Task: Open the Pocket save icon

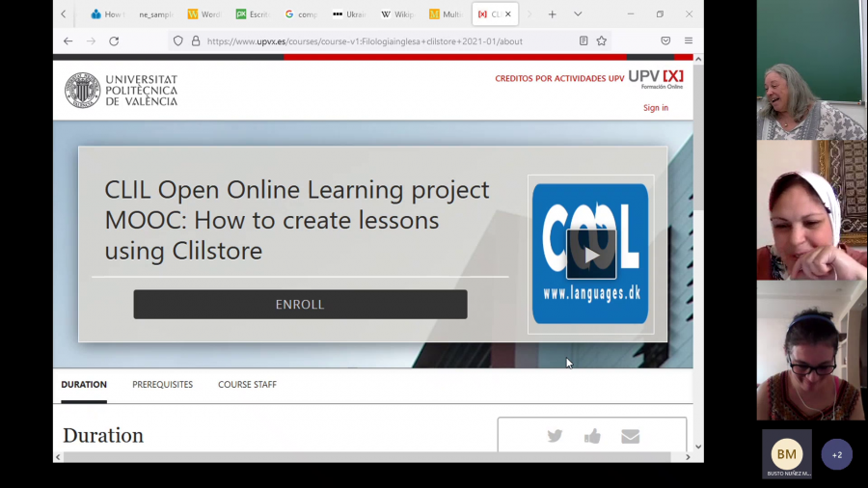Action: pos(665,41)
